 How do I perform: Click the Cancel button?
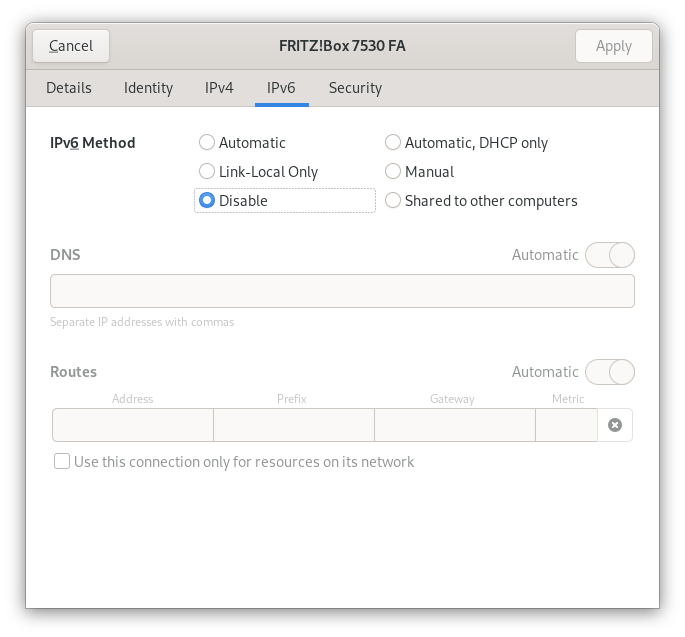click(x=71, y=46)
